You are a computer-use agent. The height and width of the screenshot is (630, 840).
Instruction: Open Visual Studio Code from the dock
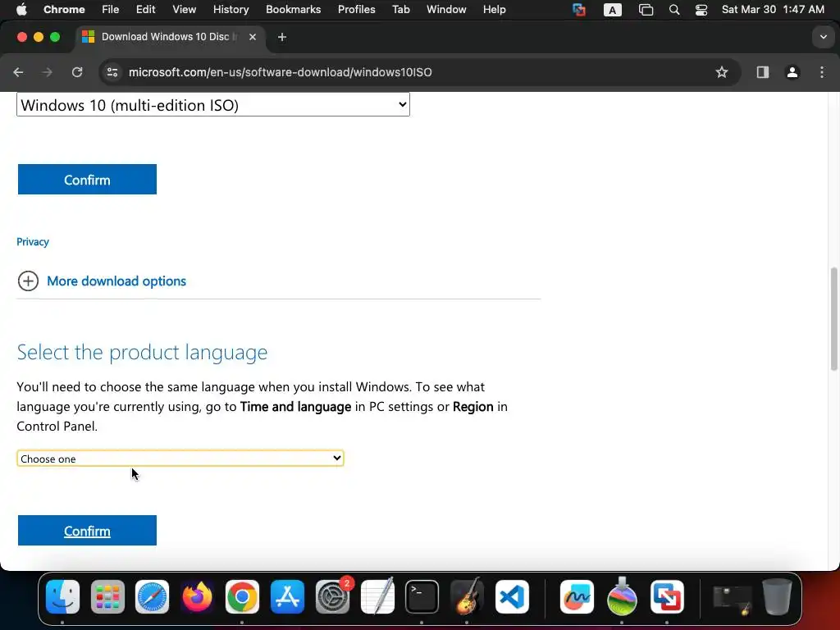click(512, 596)
